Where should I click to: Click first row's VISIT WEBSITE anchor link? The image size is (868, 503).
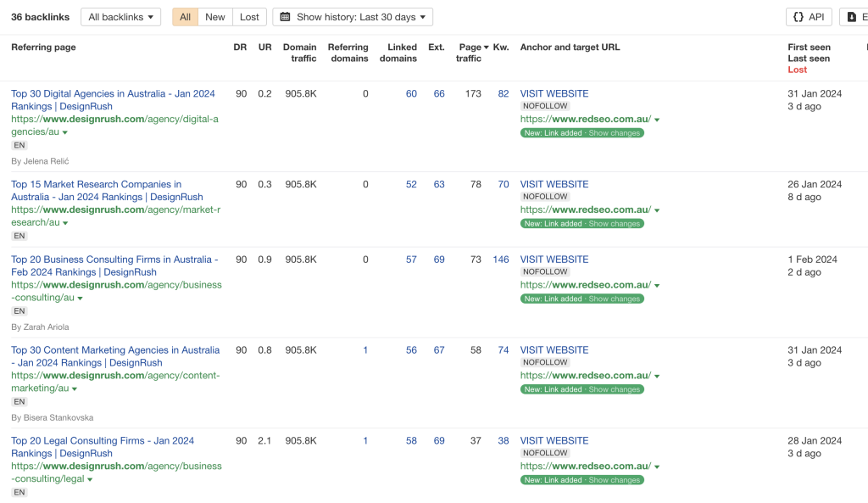point(554,94)
